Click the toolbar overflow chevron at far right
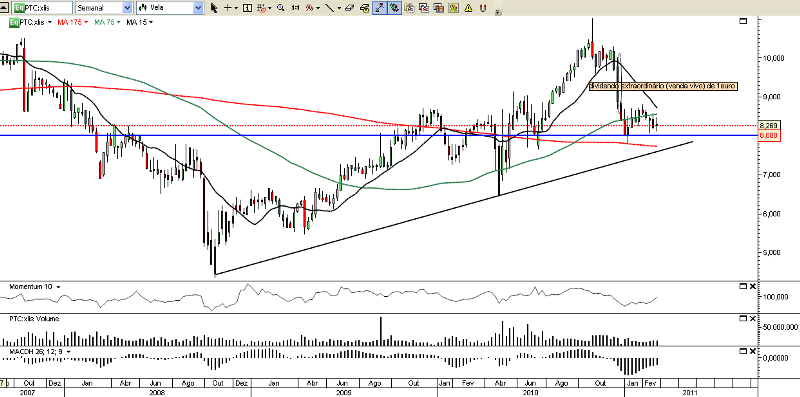Viewport: 800px width, 397px height. pyautogui.click(x=498, y=12)
